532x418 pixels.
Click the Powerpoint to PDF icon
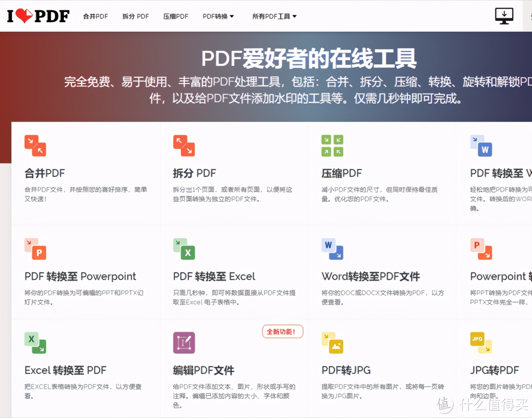481,249
